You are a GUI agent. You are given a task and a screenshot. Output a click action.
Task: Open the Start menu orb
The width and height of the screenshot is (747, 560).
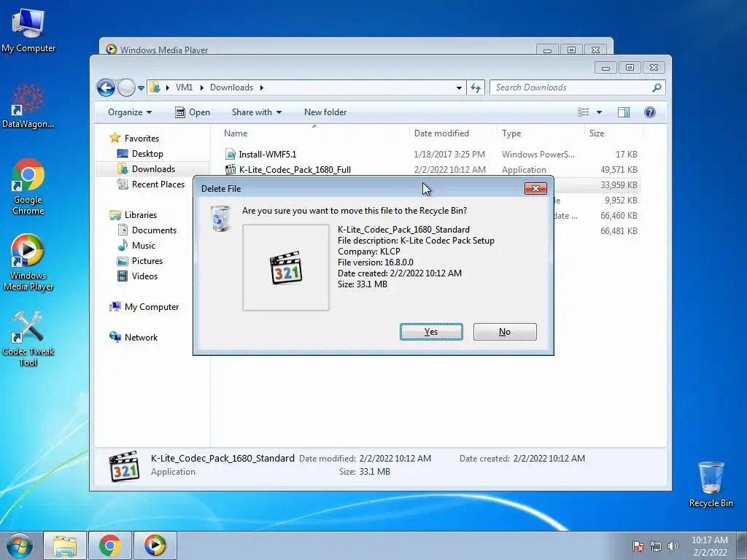20,545
